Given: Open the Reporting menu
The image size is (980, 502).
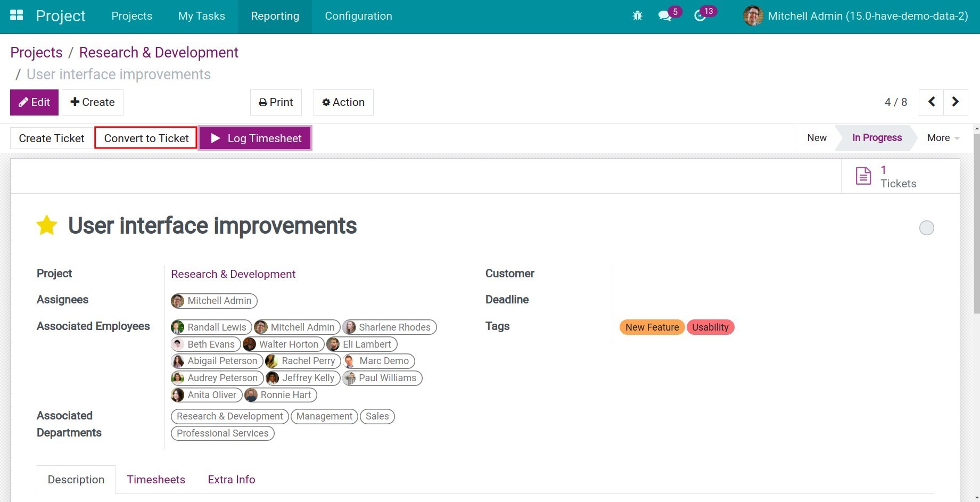Looking at the screenshot, I should pos(275,16).
